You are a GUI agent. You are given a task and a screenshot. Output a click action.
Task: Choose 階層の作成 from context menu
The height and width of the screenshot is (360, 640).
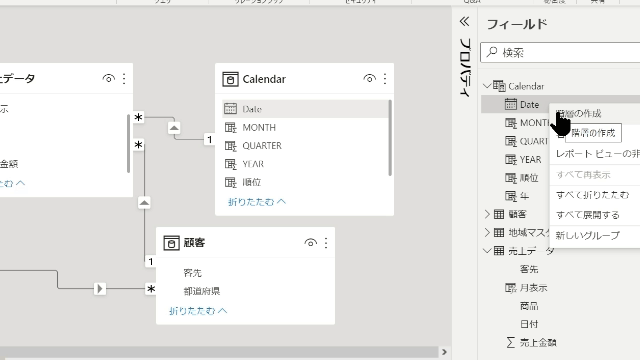tap(595, 113)
